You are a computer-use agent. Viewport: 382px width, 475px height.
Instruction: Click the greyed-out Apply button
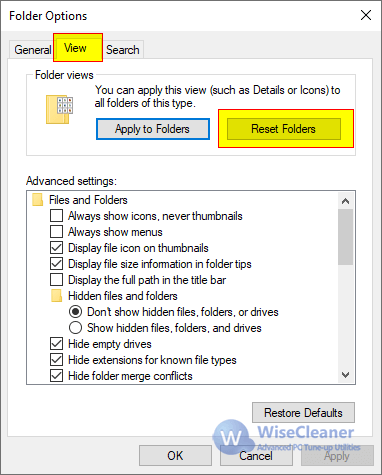(x=337, y=455)
